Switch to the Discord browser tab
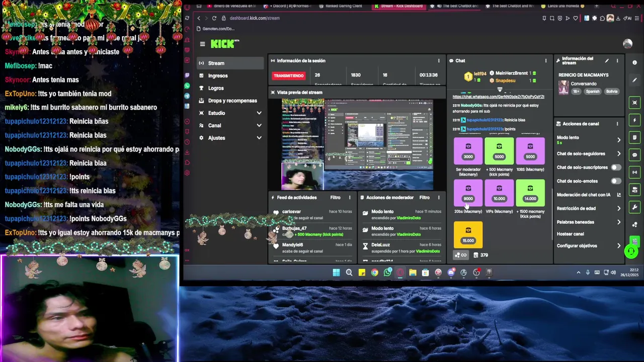Screen dimensions: 644x362 tap(287, 6)
